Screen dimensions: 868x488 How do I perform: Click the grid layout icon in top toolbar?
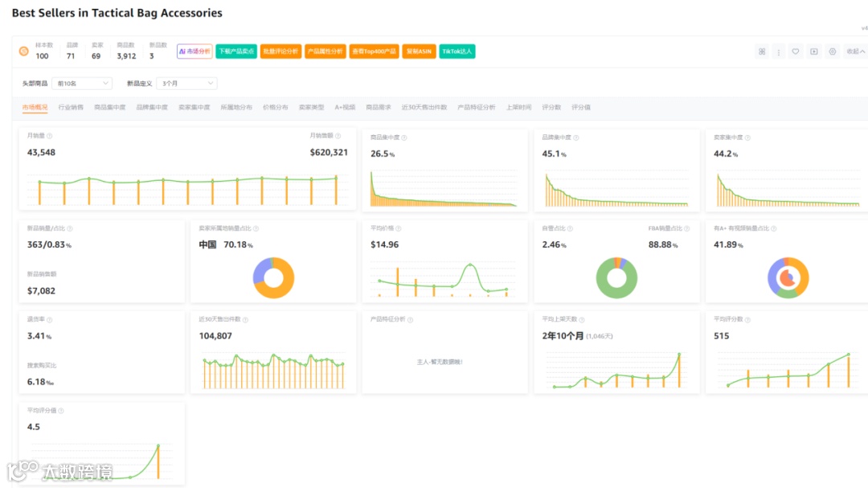762,51
